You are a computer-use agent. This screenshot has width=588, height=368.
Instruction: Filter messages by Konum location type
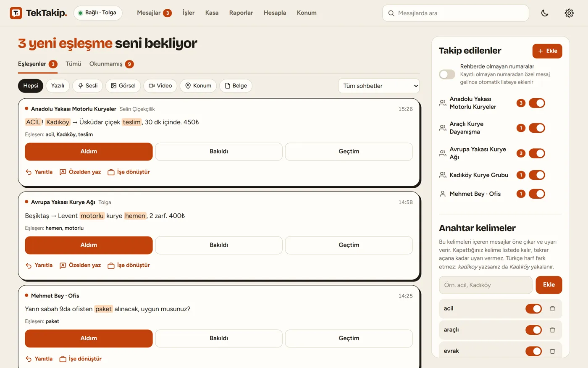198,86
